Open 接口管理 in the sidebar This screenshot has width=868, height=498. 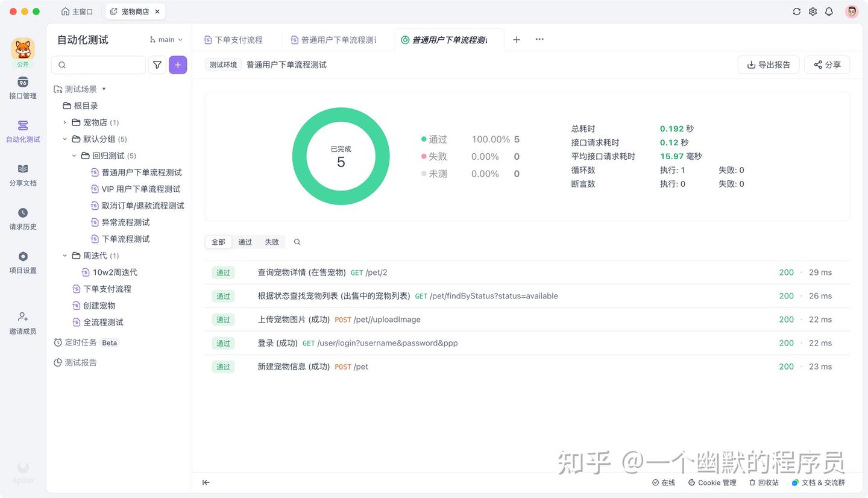tap(23, 88)
